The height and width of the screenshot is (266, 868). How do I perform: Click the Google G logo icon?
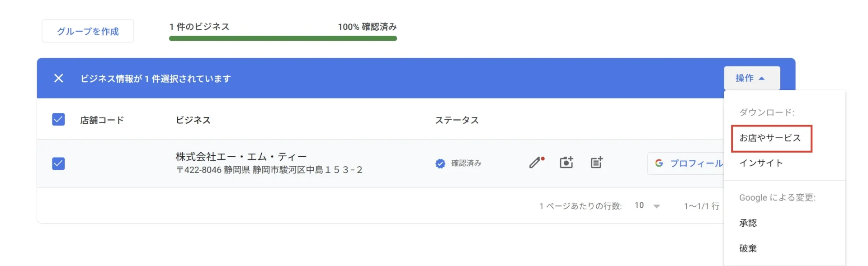[659, 163]
